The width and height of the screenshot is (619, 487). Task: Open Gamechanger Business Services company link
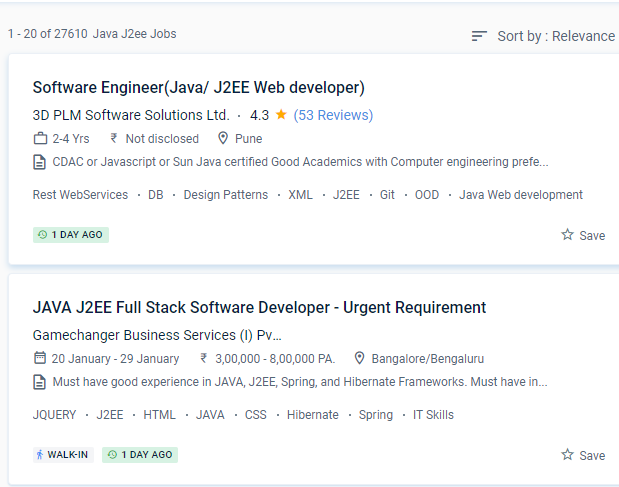157,335
